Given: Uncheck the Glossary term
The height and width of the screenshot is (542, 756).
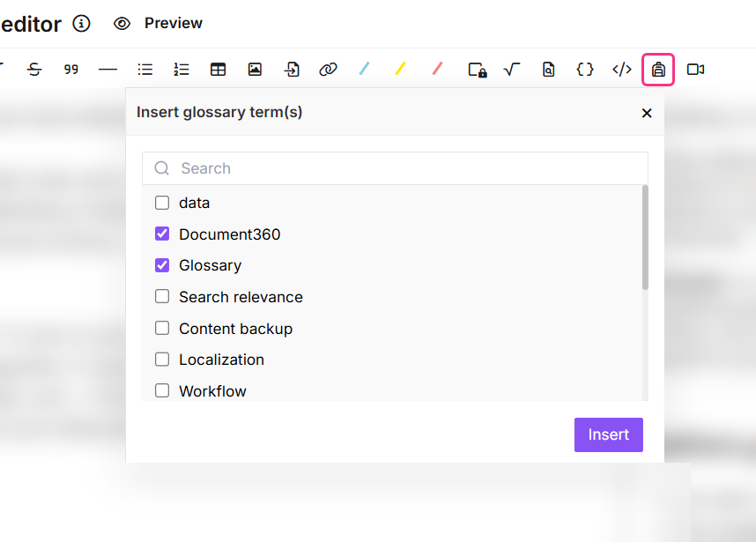Looking at the screenshot, I should [x=162, y=265].
